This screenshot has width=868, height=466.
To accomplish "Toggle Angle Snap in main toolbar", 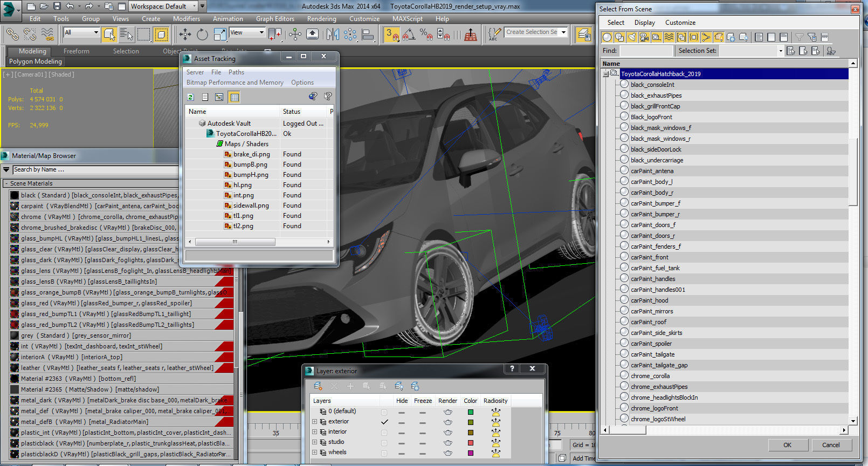I will point(409,35).
